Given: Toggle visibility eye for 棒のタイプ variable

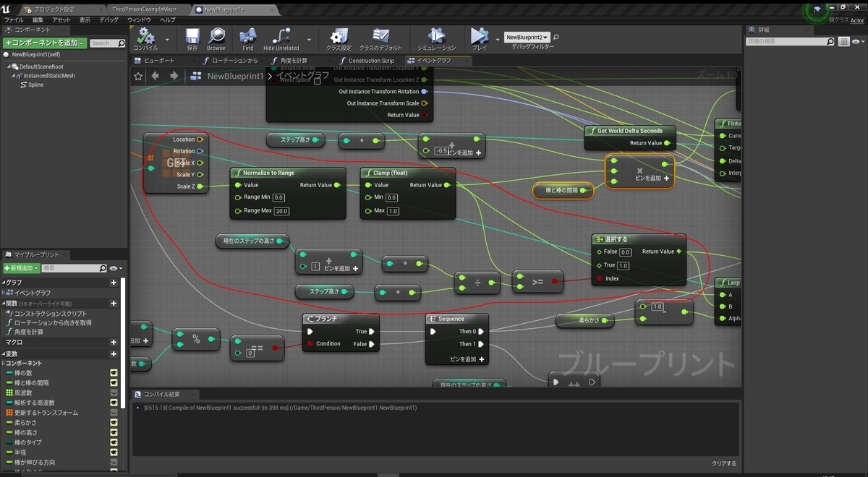Looking at the screenshot, I should pos(114,442).
